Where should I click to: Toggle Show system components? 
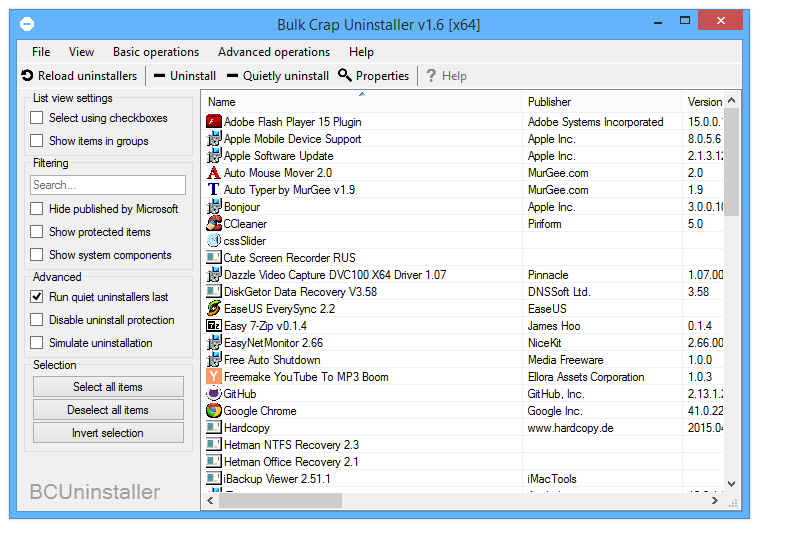(37, 255)
